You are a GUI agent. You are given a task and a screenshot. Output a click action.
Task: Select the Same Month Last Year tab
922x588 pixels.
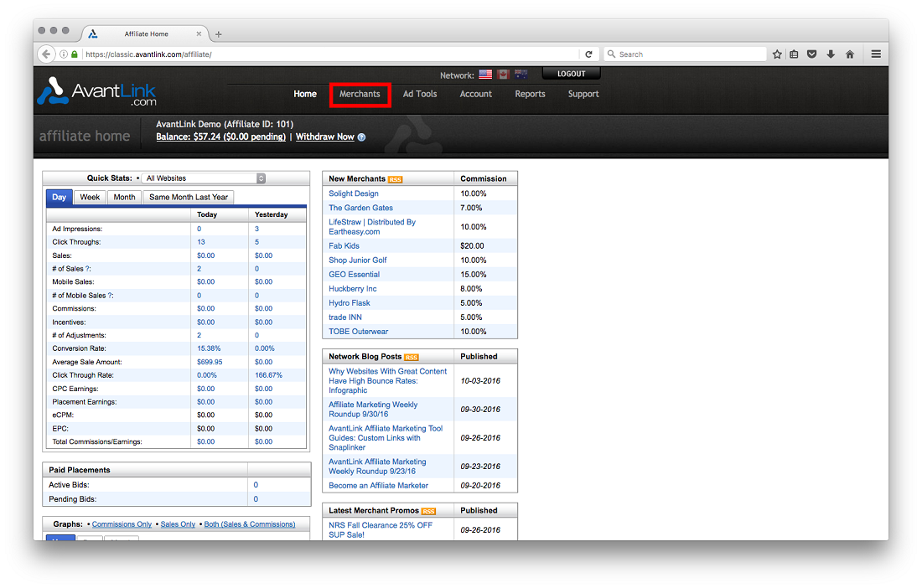(189, 198)
